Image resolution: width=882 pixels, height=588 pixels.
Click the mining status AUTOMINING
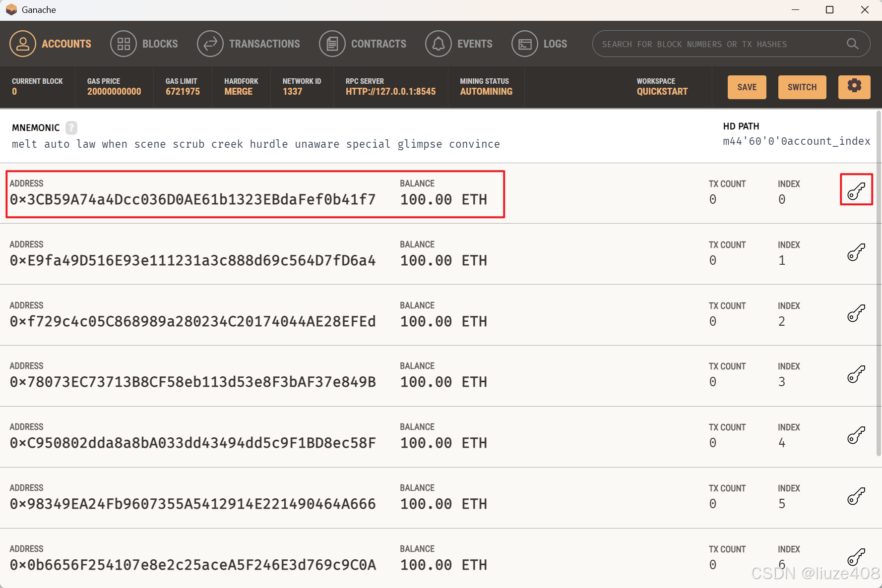486,92
